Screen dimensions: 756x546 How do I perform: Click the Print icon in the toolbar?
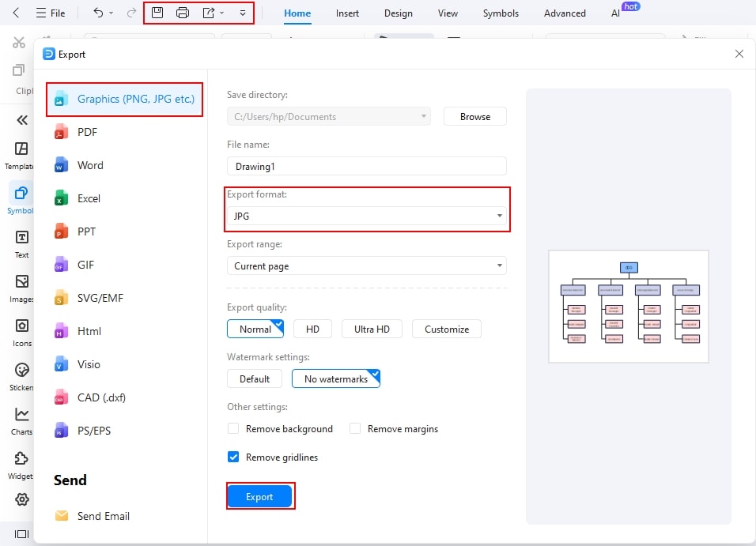pyautogui.click(x=183, y=12)
